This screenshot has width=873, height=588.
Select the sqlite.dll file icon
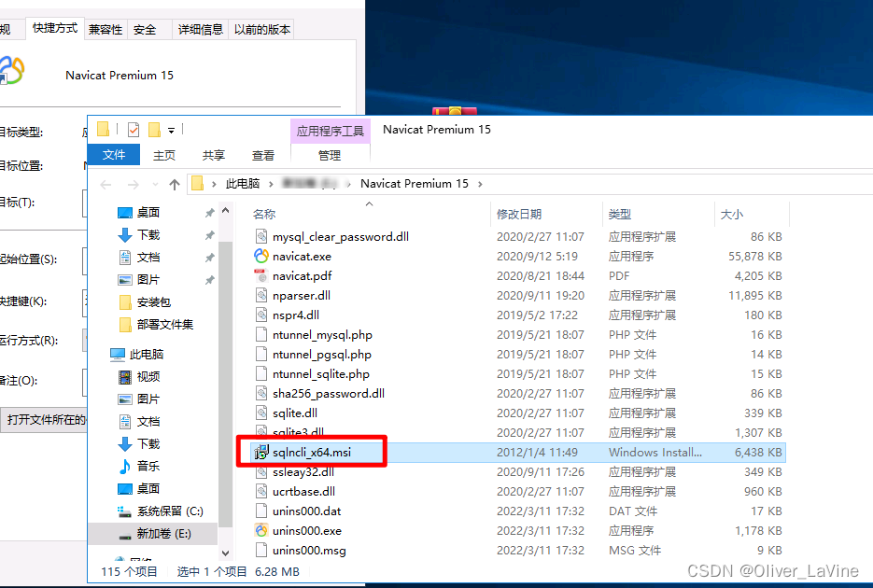point(261,413)
